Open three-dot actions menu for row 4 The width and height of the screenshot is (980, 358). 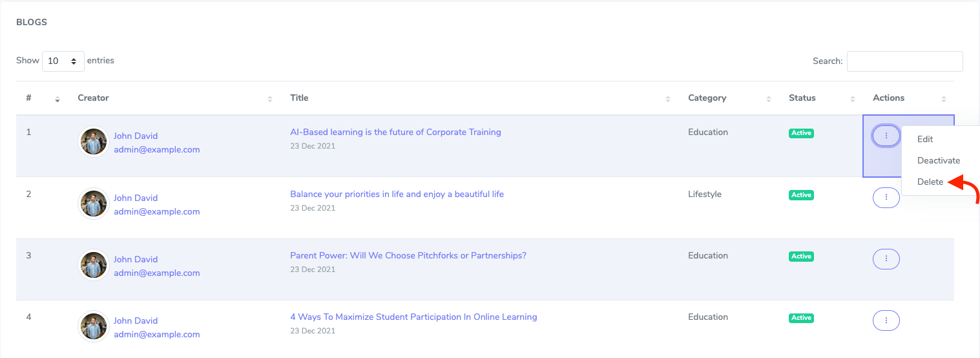(x=886, y=320)
